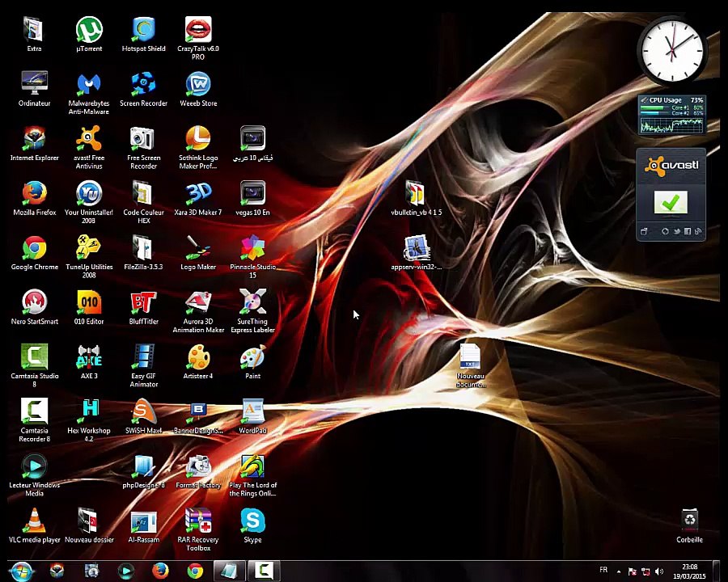Click the taskbar clock 23:08
Viewport: 728px width, 582px height.
click(x=689, y=571)
